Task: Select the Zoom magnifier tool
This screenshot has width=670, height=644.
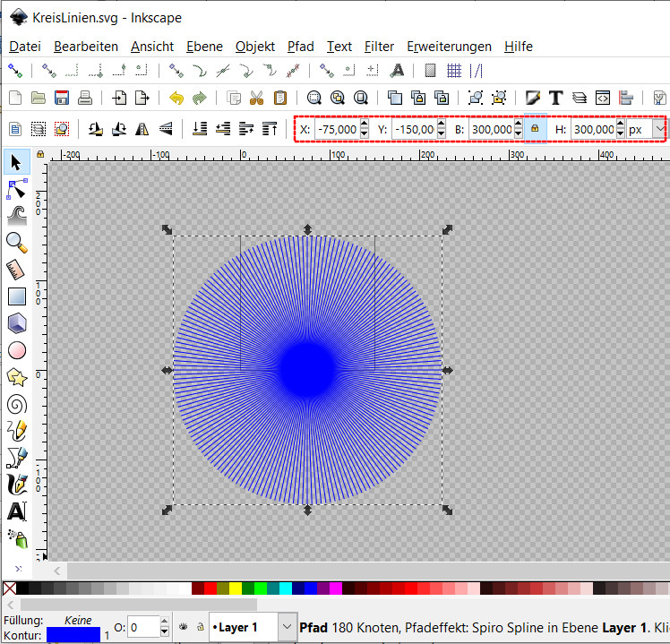Action: coord(16,242)
